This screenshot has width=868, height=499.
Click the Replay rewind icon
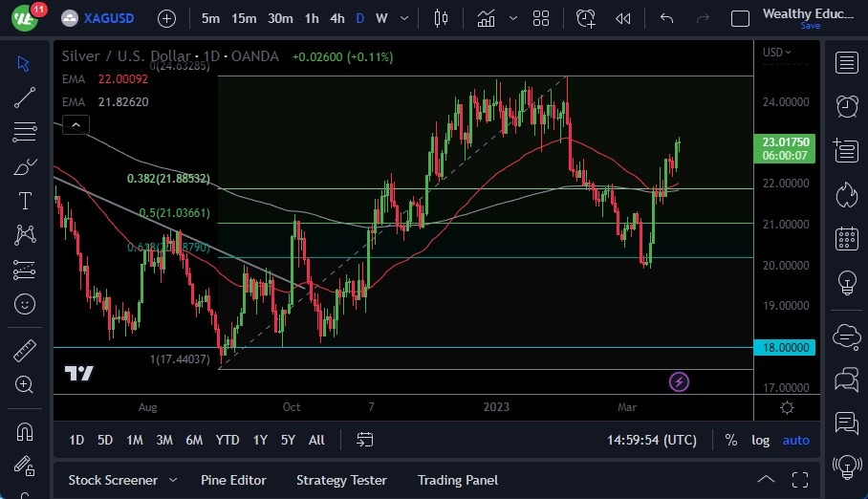623,18
